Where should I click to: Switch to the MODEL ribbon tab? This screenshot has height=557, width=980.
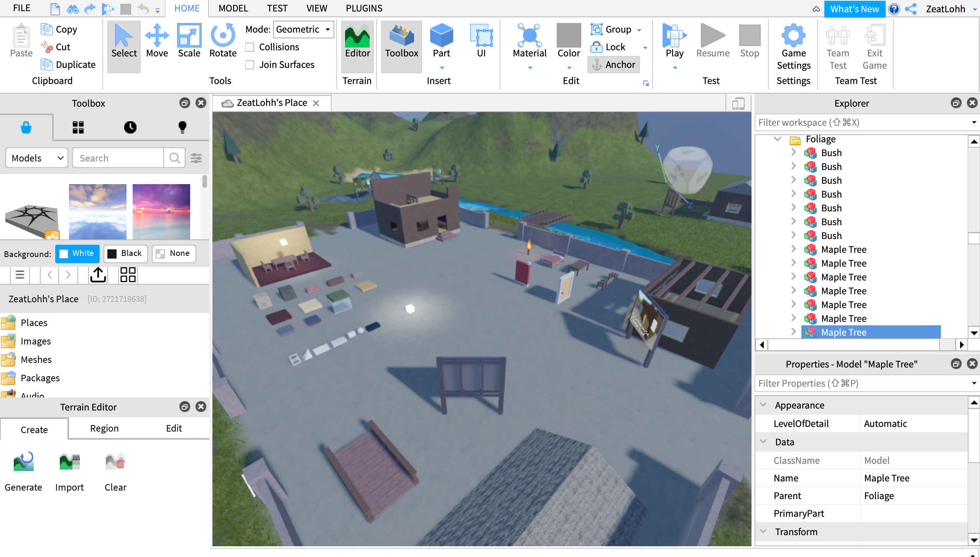[x=233, y=8]
